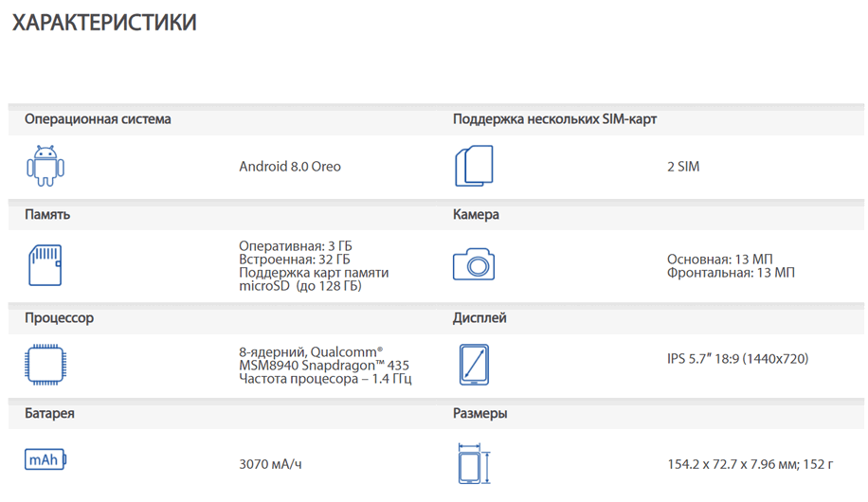Click the camera icon
This screenshot has height=502, width=868.
pos(474,264)
